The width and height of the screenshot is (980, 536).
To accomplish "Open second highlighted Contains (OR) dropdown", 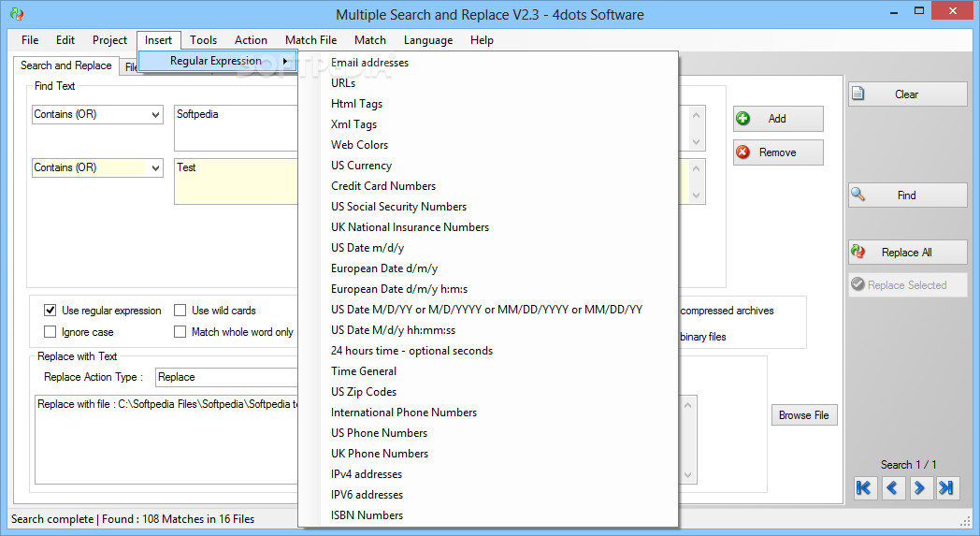I will point(97,167).
